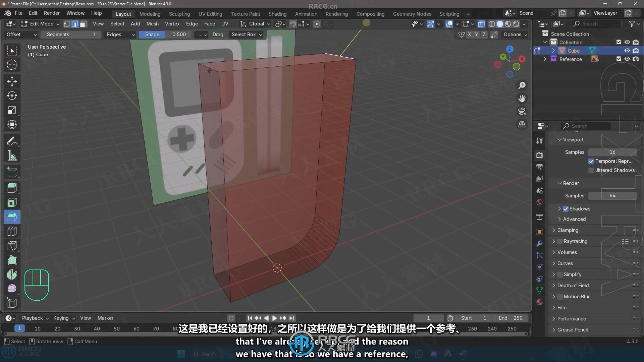Enable Motion Blur checkbox
This screenshot has height=362, width=644.
pos(560,297)
